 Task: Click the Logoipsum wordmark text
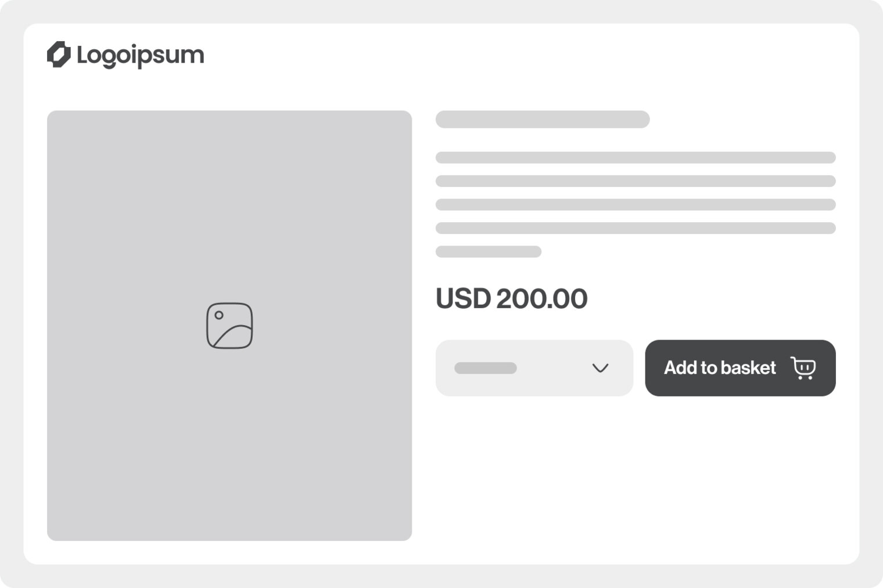click(140, 56)
